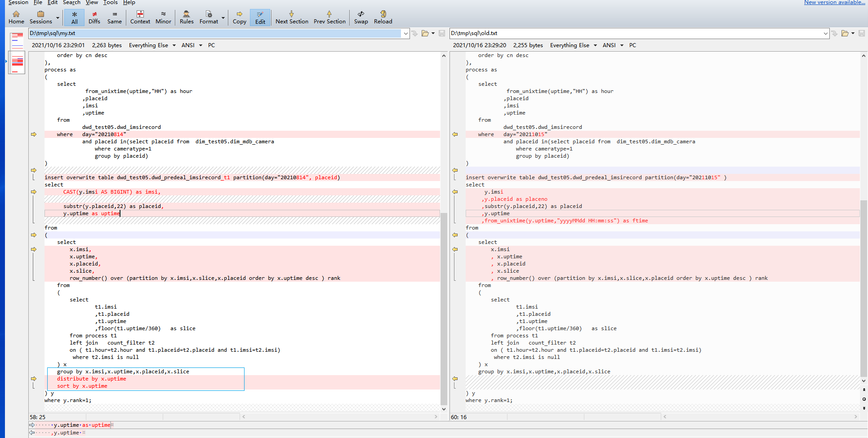The height and width of the screenshot is (438, 868).
Task: Click the Format toolbar icon
Action: [209, 17]
